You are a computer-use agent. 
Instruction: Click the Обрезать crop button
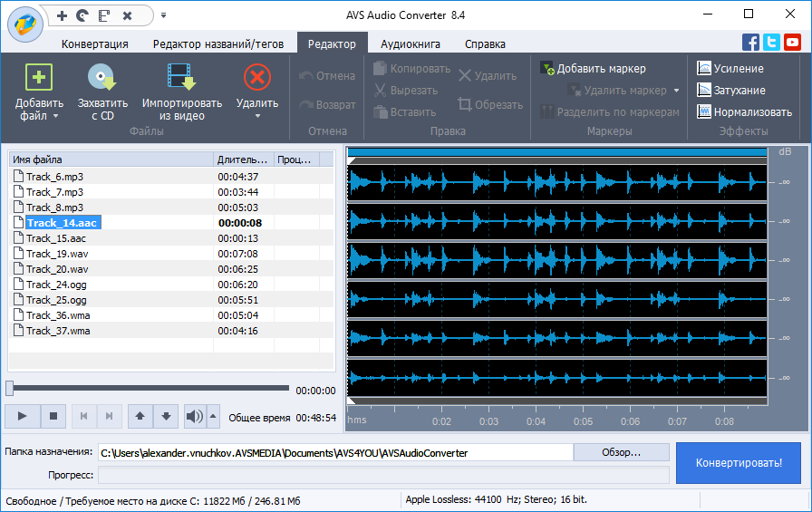coord(490,105)
